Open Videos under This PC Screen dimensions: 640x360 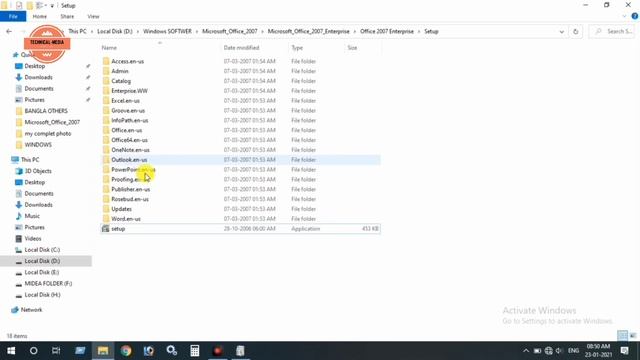tap(33, 238)
